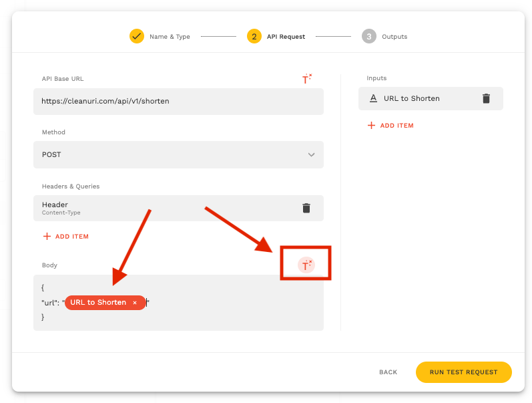
Task: Open the POST method selector
Action: (x=178, y=154)
